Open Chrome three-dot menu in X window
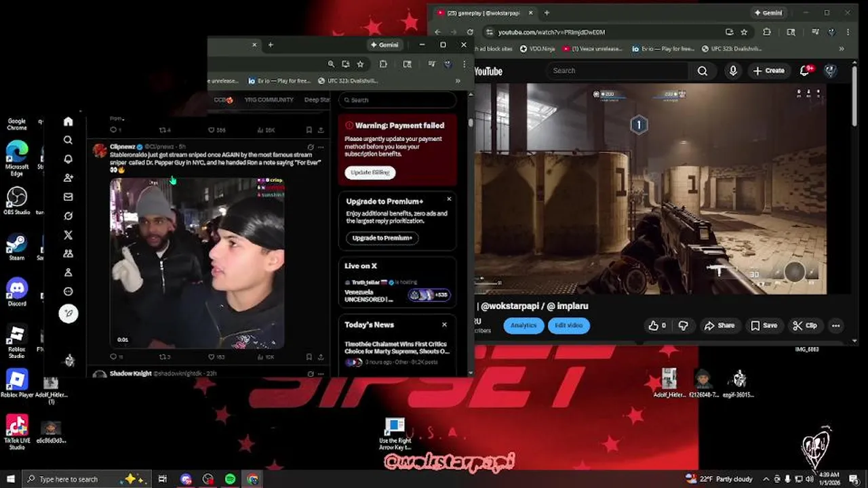This screenshot has width=868, height=488. pyautogui.click(x=464, y=64)
